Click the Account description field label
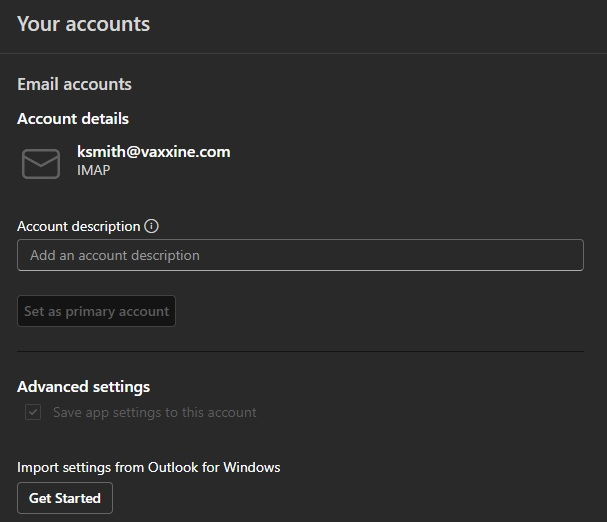The image size is (607, 522). point(78,227)
